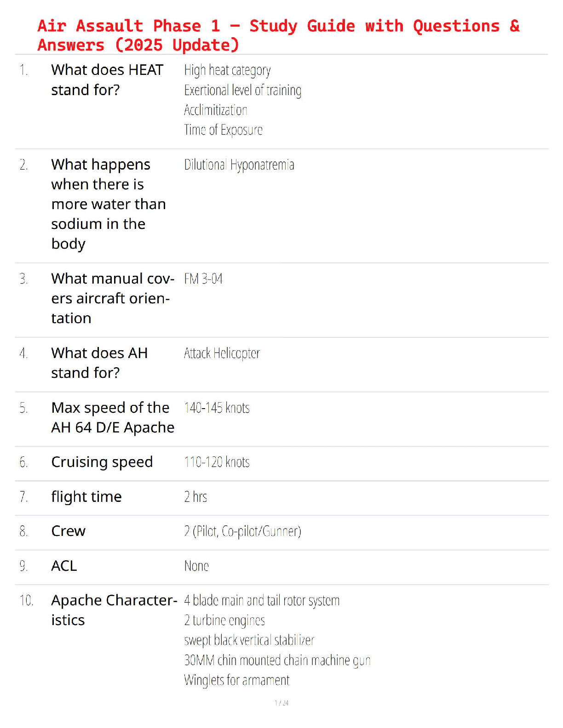Click the "Acclimitization" answer line

(x=215, y=110)
